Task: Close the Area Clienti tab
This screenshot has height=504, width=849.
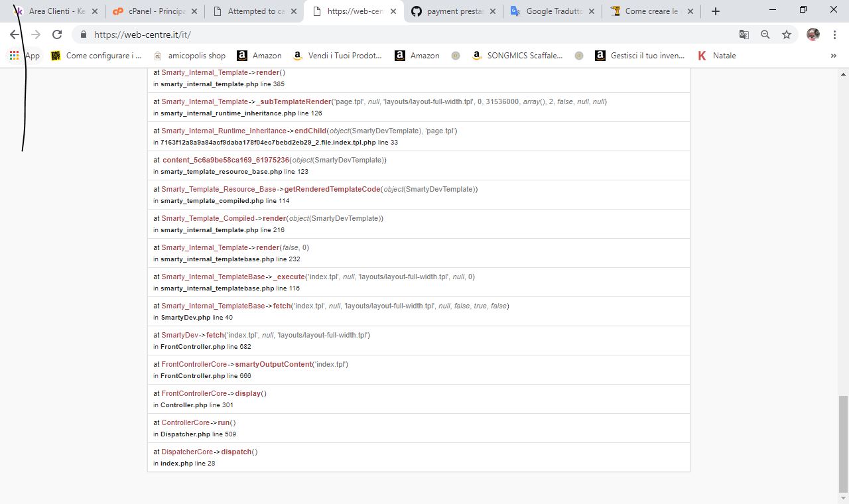Action: click(x=95, y=11)
